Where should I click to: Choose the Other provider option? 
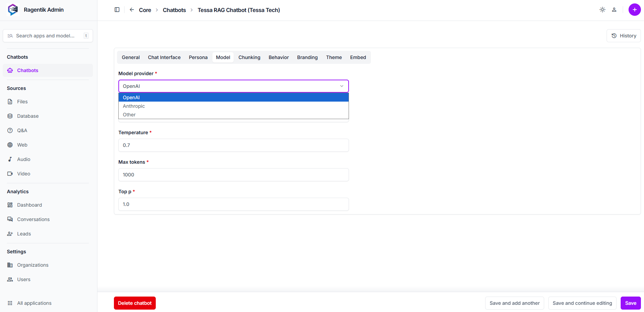(x=129, y=115)
